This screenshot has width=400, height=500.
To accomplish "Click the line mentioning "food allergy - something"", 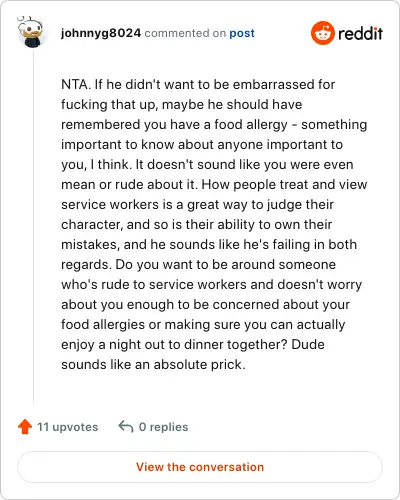I will [214, 124].
